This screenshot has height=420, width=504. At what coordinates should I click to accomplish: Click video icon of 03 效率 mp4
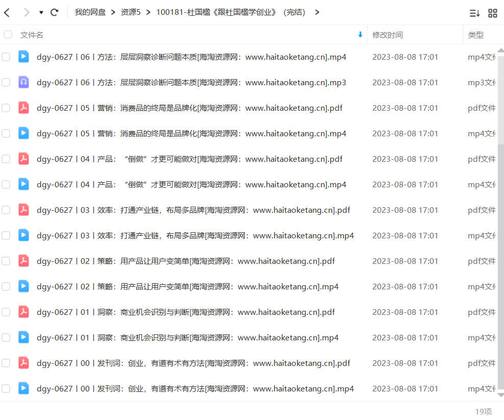(x=23, y=235)
